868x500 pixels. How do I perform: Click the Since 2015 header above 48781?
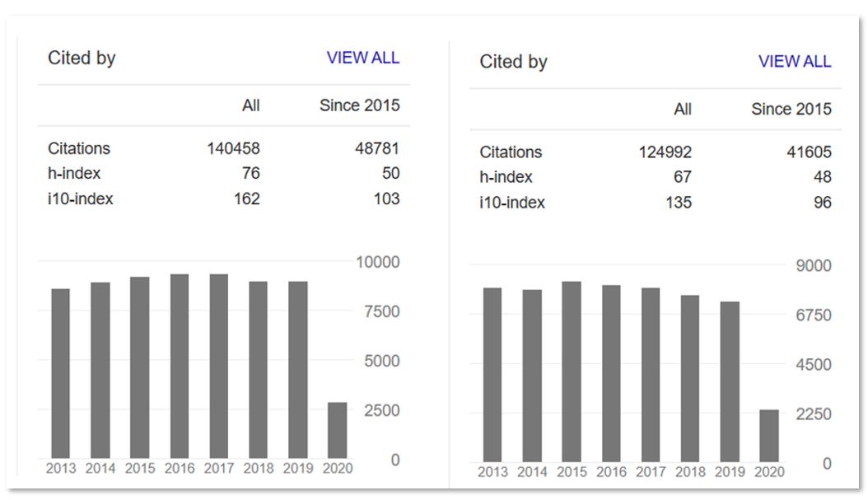(x=359, y=105)
